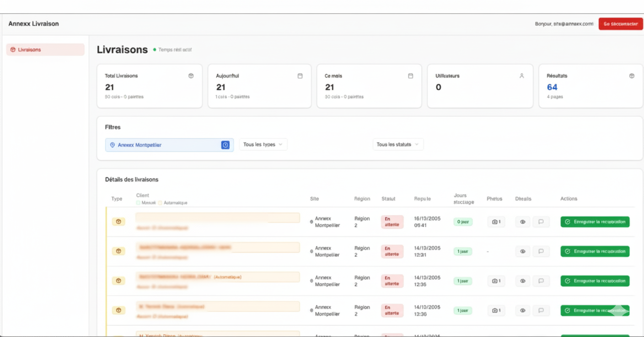This screenshot has height=337, width=644.
Task: Click the user icon on Utilisateurs card
Action: pyautogui.click(x=521, y=76)
